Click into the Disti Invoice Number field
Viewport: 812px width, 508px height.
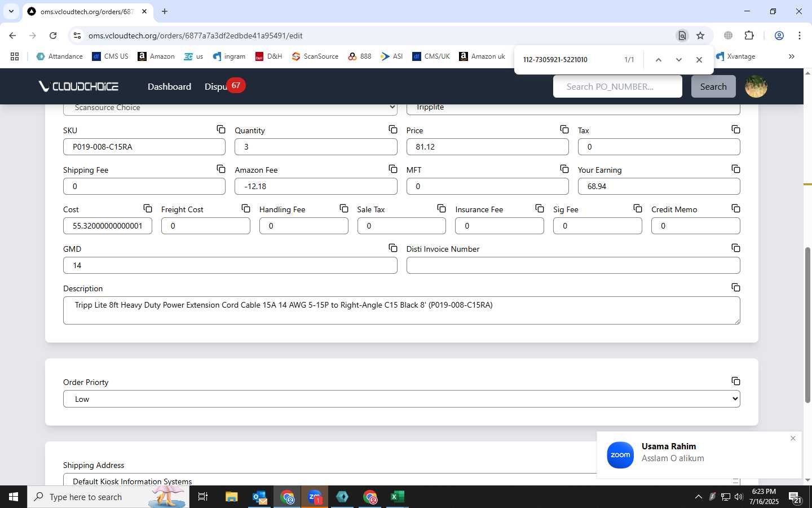click(x=573, y=265)
